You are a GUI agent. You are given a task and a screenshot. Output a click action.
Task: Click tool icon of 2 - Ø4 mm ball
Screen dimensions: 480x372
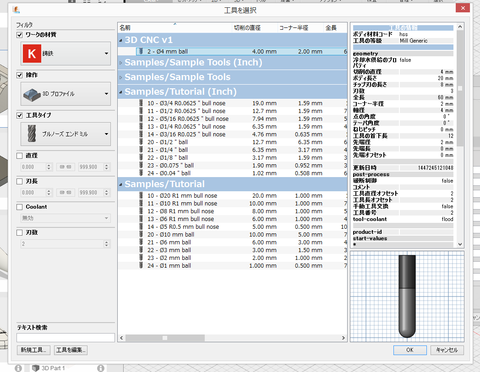pyautogui.click(x=141, y=51)
